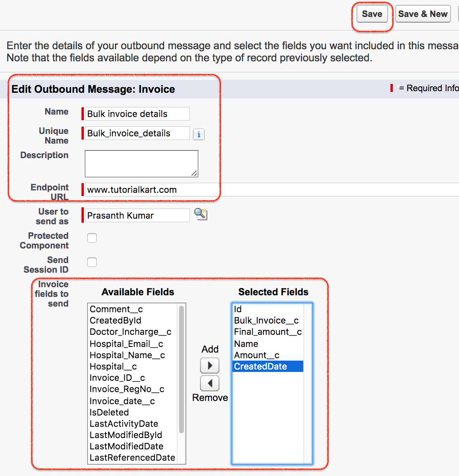This screenshot has width=459, height=476.
Task: Click the Save button
Action: point(372,14)
